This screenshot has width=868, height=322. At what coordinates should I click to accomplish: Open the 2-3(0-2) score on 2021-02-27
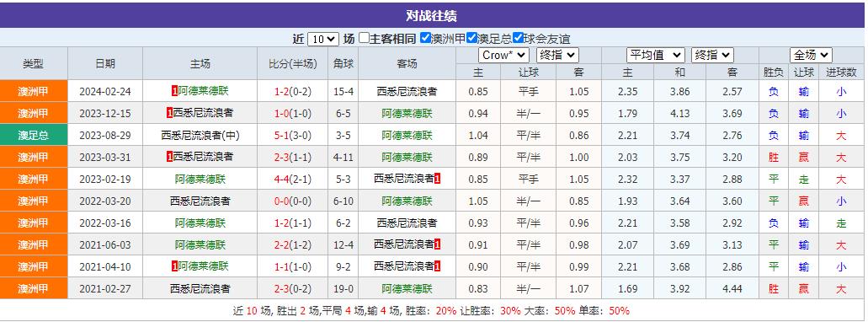point(293,289)
